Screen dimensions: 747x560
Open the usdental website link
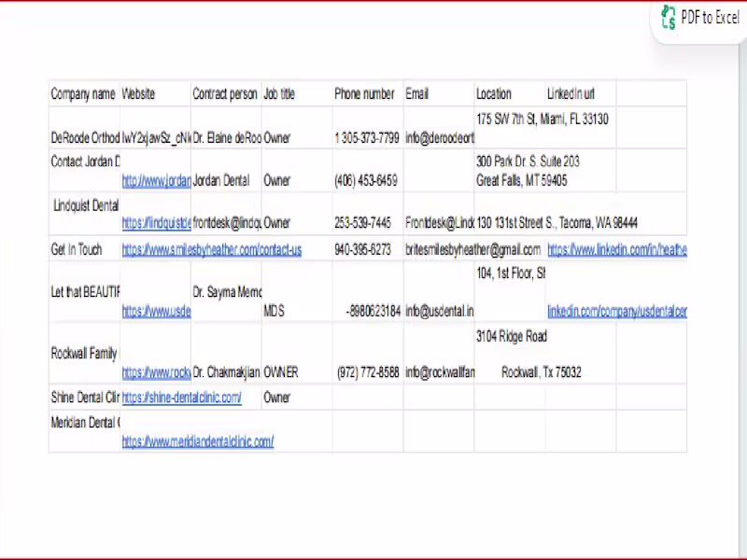[x=156, y=312]
